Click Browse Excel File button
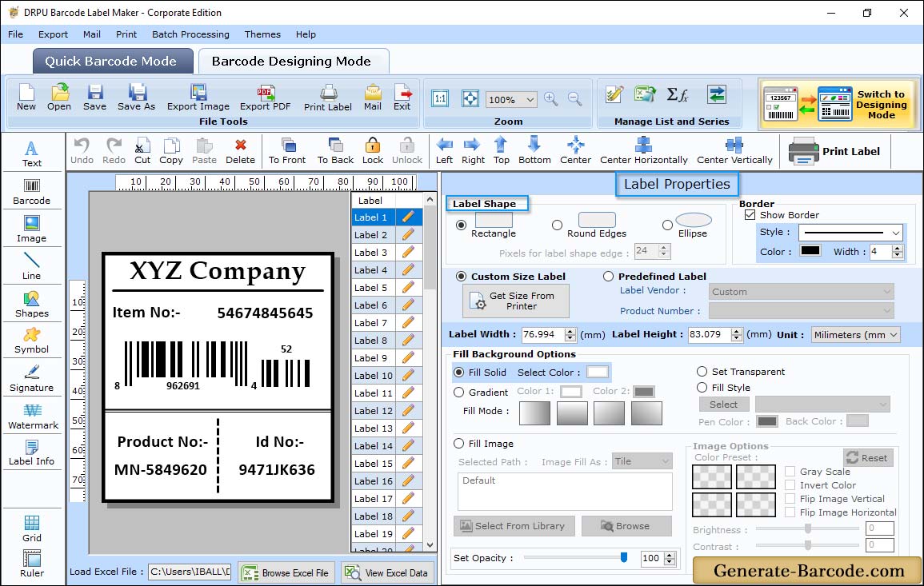This screenshot has height=586, width=924. click(286, 572)
